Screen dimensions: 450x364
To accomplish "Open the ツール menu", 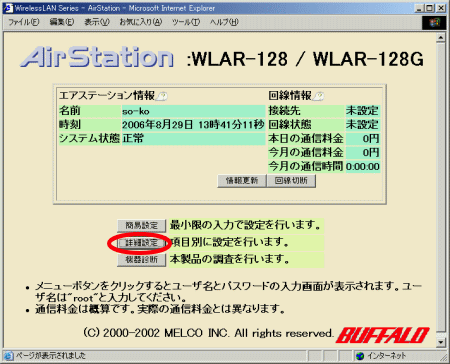I will pos(186,22).
